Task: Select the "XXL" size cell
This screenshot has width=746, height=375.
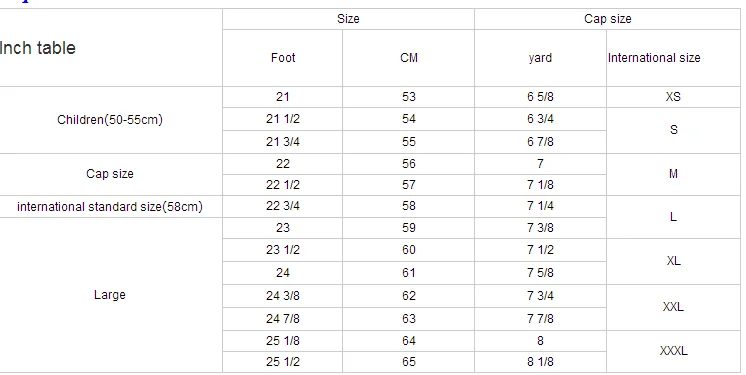Action: point(673,307)
